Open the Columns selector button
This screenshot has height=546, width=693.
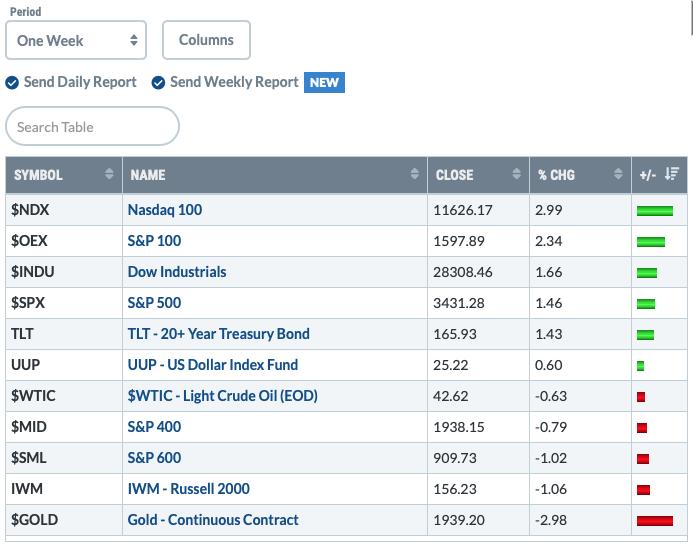point(206,40)
